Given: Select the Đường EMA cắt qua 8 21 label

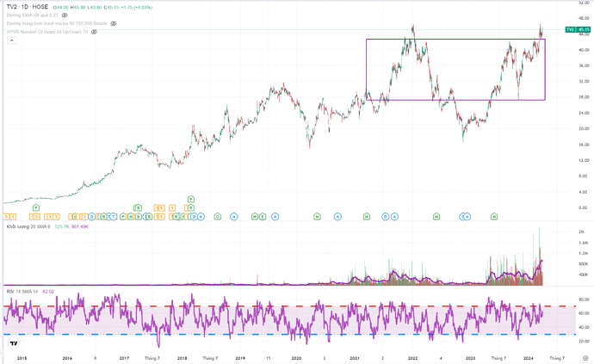Looking at the screenshot, I should point(32,15).
